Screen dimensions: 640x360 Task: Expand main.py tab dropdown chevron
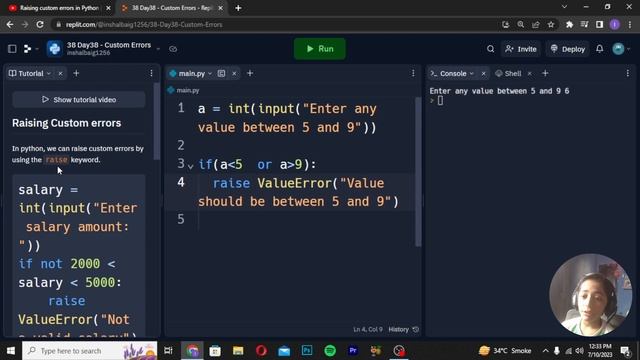click(210, 73)
